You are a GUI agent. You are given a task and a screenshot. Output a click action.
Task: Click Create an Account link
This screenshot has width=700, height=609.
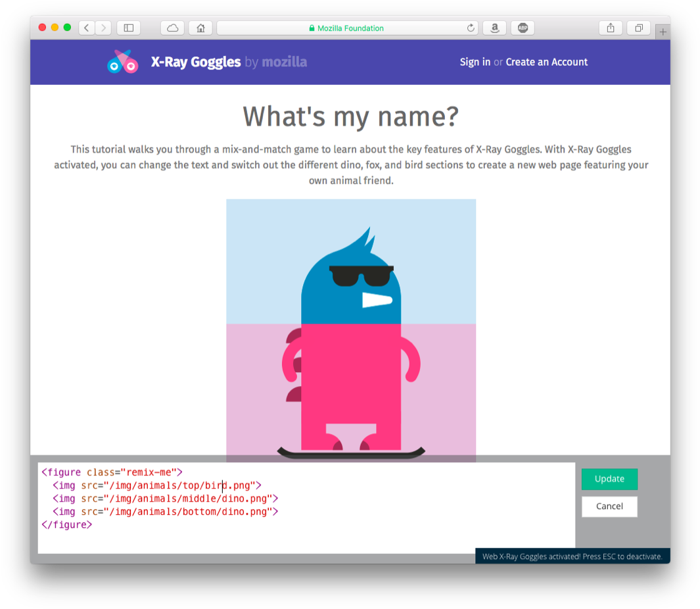coord(546,62)
